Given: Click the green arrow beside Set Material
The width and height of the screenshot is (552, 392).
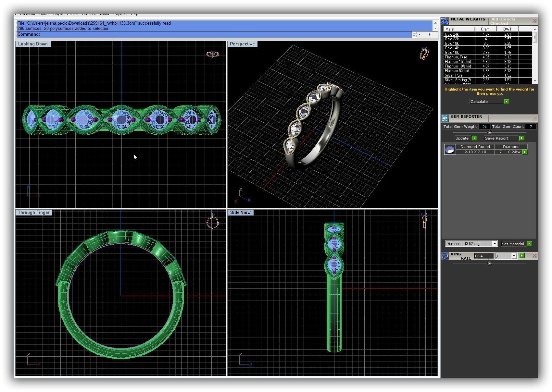Looking at the screenshot, I should point(529,244).
